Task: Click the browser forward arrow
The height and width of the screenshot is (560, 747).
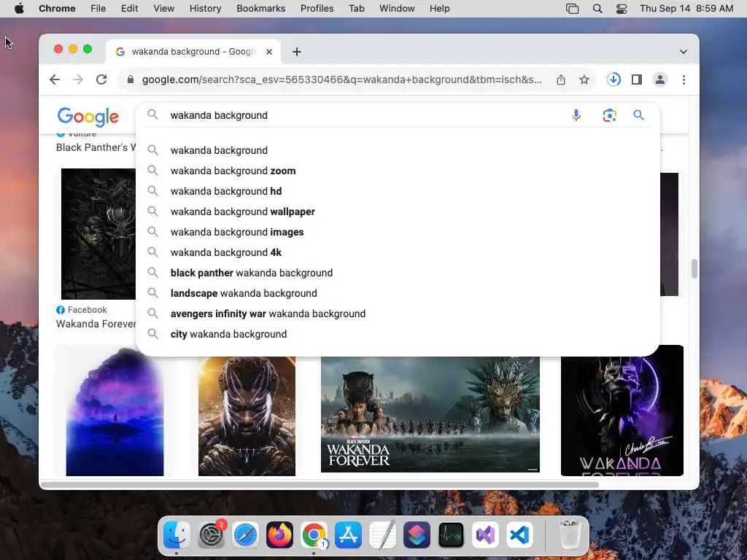Action: [x=77, y=79]
